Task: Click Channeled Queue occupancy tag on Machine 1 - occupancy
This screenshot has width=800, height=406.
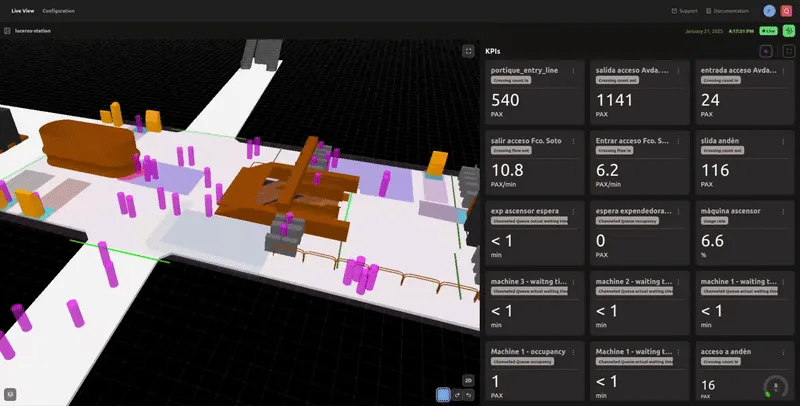Action: point(522,362)
